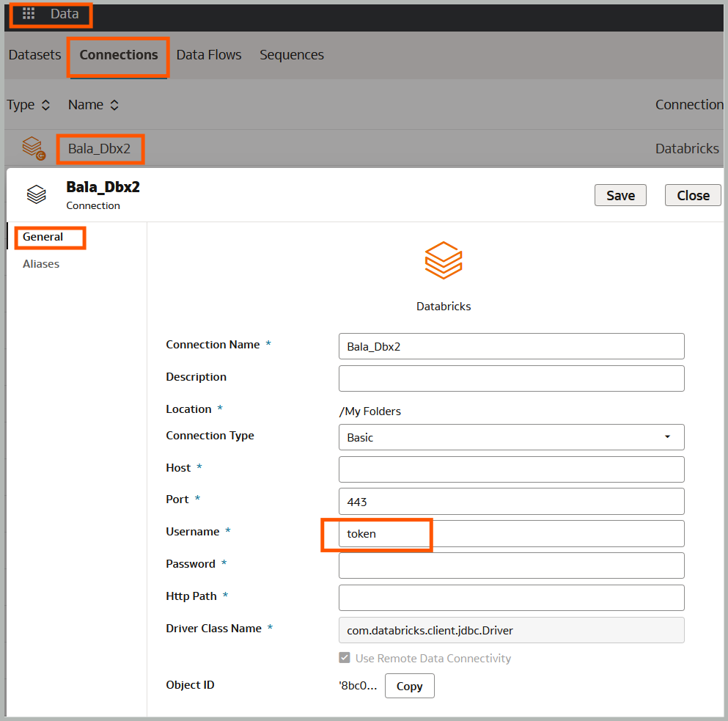
Task: Switch to the Datasets tab
Action: pos(34,55)
